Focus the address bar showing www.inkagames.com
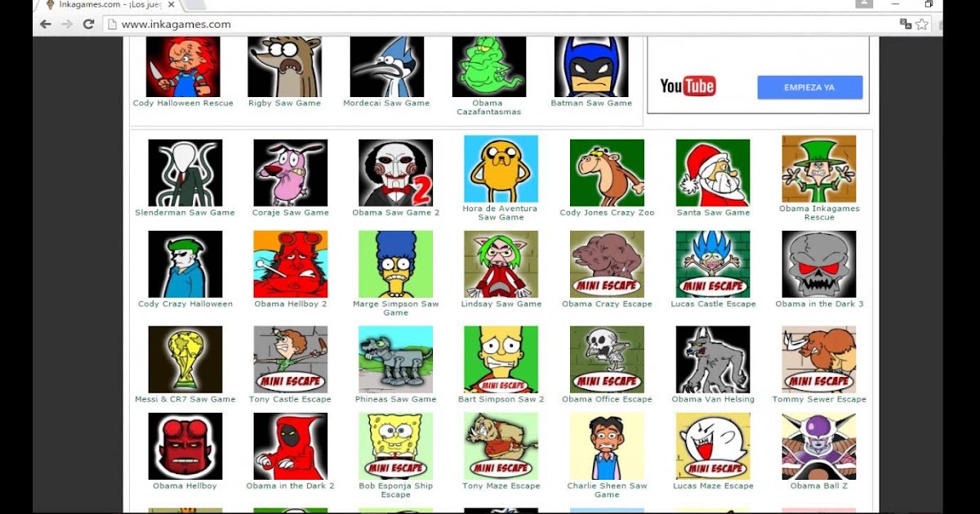 (x=498, y=24)
